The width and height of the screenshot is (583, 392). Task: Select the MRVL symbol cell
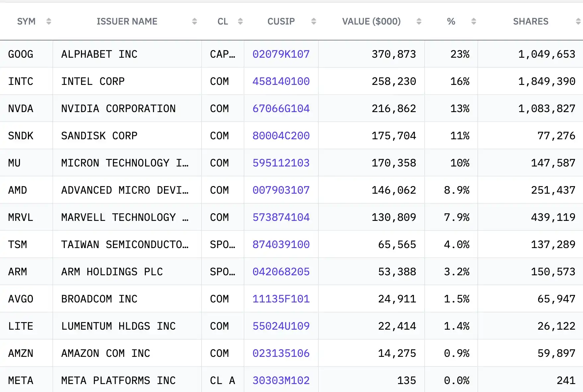click(26, 217)
